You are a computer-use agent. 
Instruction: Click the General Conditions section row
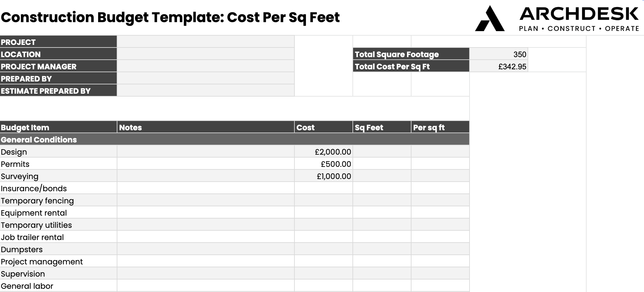coord(234,140)
